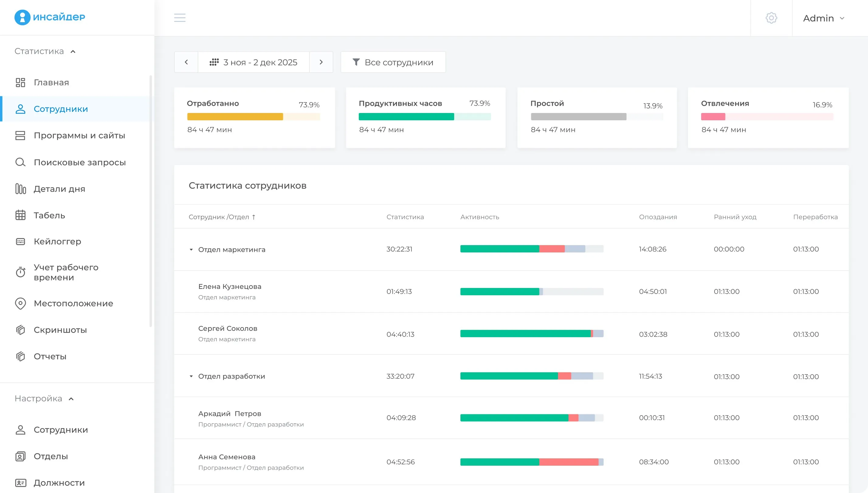Click the Детали дня bars icon
Screen dimensions: 868x493
click(x=20, y=189)
